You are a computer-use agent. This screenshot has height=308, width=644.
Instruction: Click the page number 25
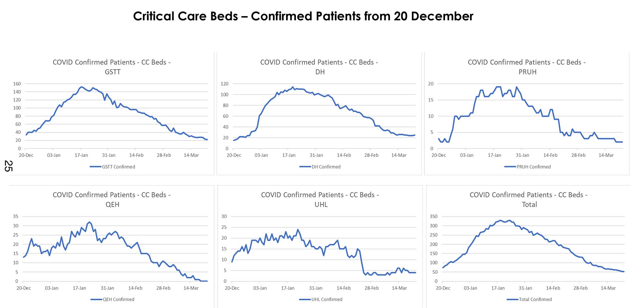(8, 166)
